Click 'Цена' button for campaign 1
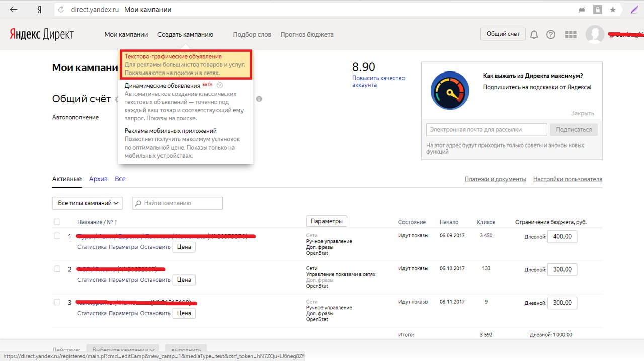Screen dimensions: 644x361 pos(184,247)
